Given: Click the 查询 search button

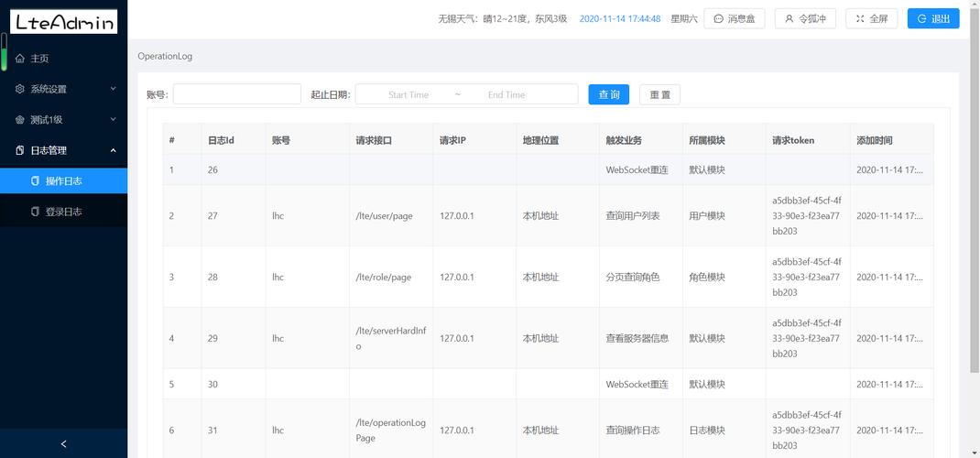Looking at the screenshot, I should click(x=608, y=94).
